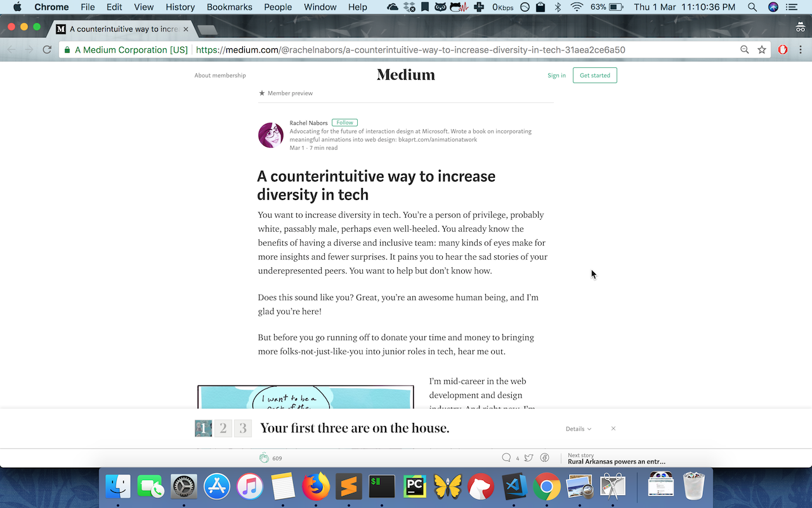Open Bear notes app from the Dock
812x508 pixels.
481,487
